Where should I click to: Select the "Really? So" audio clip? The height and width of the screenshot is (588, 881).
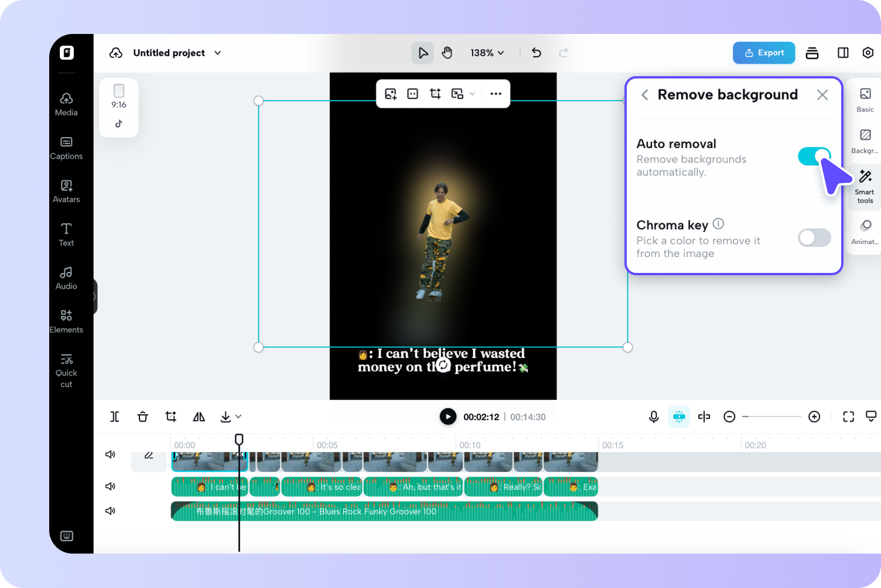pos(503,487)
